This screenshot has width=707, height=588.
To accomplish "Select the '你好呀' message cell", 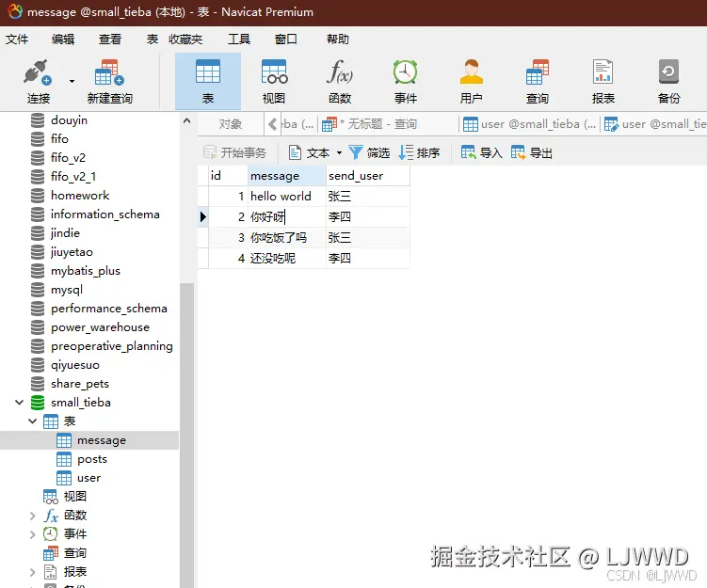I will coord(287,217).
